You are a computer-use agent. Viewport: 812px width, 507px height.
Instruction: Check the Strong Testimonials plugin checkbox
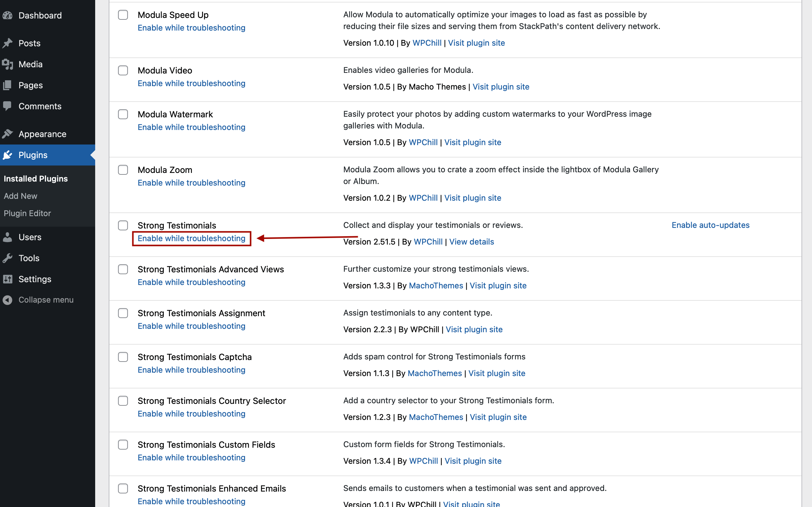tap(123, 225)
